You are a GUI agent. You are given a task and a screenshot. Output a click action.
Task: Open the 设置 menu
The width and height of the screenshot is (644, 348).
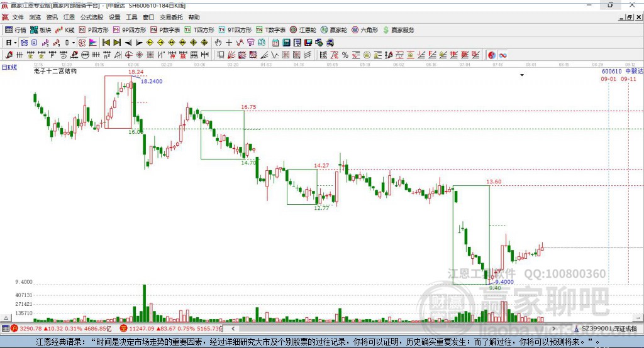coord(114,17)
